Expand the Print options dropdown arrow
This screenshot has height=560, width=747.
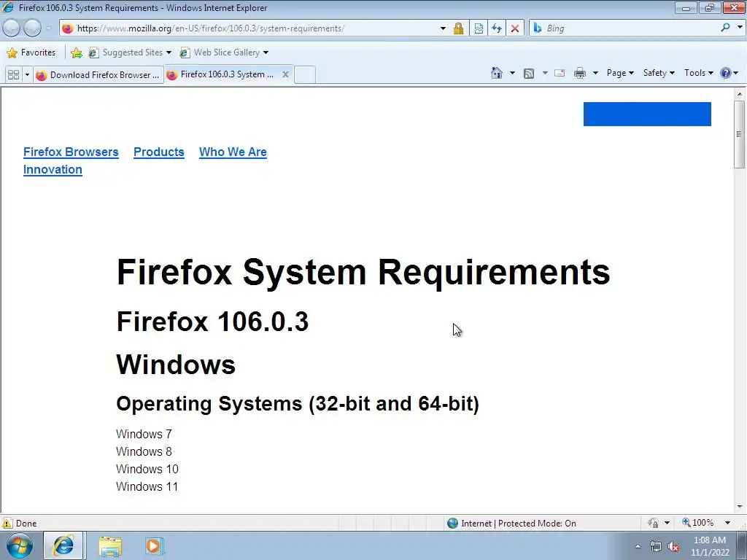pyautogui.click(x=595, y=73)
